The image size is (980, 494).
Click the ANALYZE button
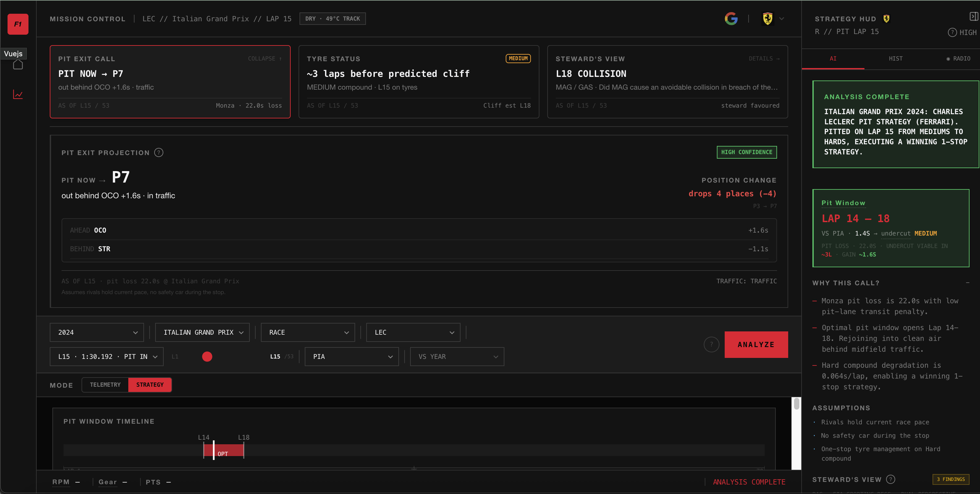pyautogui.click(x=756, y=344)
